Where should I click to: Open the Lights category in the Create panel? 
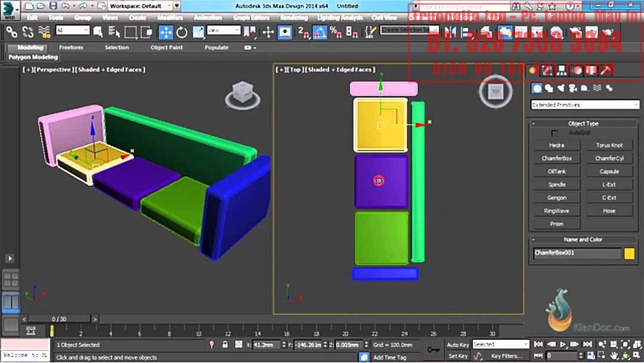coord(561,88)
